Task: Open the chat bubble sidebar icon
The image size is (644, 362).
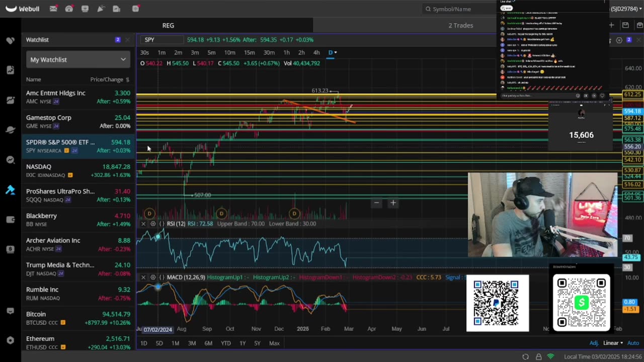Action: click(x=10, y=311)
